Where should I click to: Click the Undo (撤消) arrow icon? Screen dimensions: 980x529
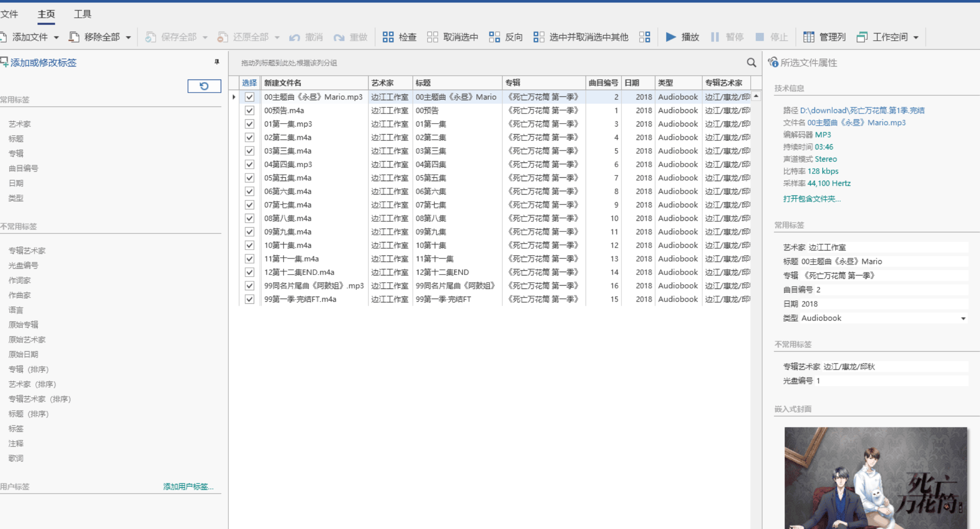pyautogui.click(x=295, y=37)
